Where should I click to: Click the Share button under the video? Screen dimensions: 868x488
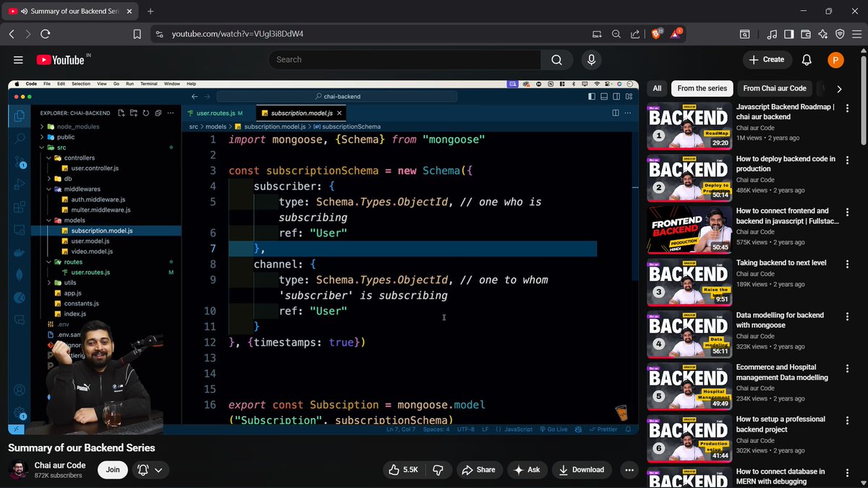[479, 469]
